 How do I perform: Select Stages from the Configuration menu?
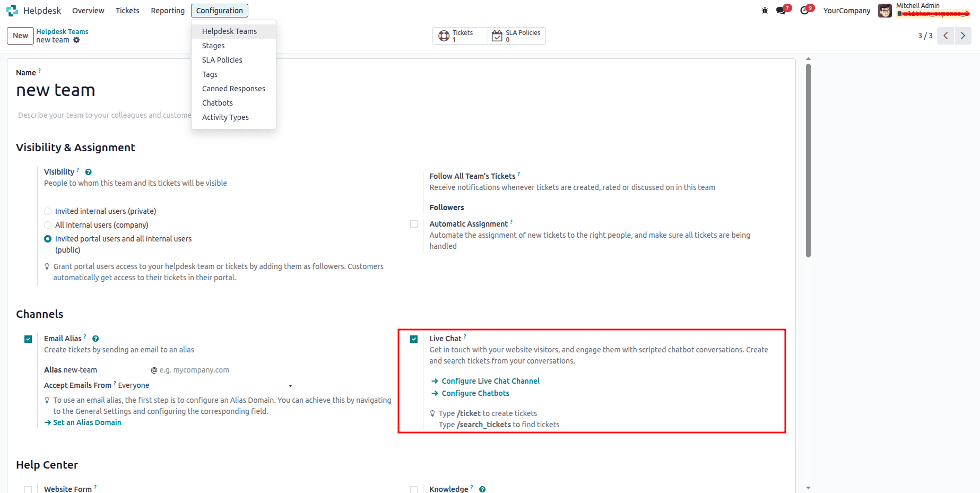click(x=213, y=46)
